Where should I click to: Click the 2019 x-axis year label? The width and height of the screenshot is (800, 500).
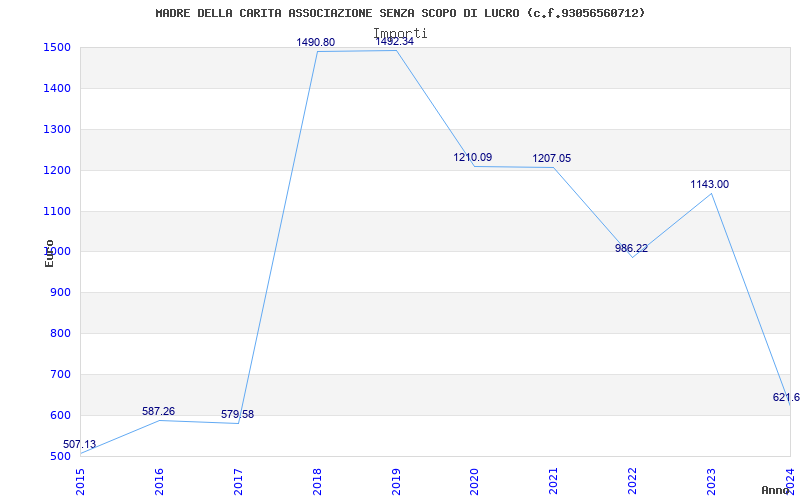(x=396, y=482)
